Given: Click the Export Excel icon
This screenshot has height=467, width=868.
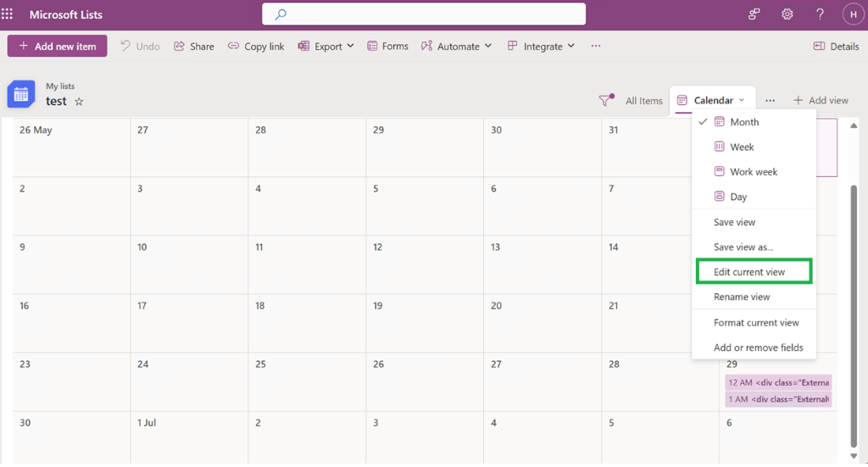Looking at the screenshot, I should [x=303, y=46].
